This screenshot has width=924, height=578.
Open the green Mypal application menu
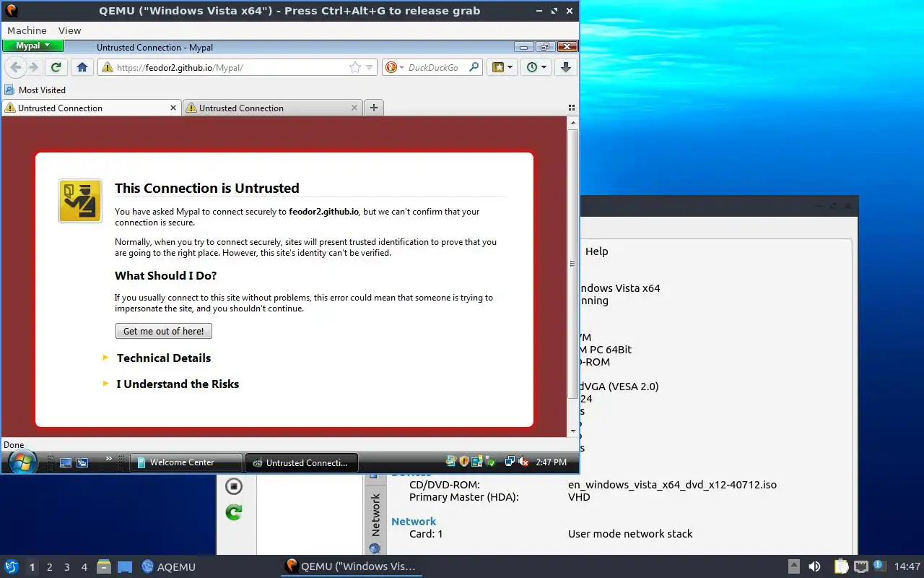(33, 46)
